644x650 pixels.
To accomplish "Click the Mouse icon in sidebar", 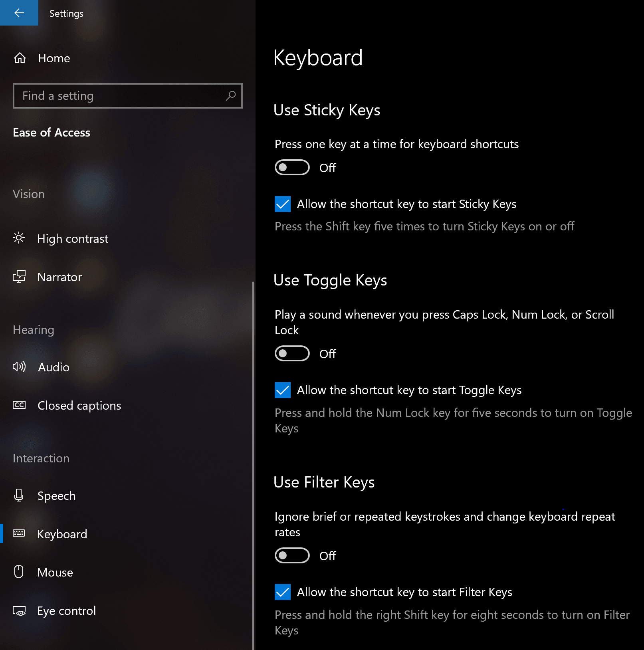I will [19, 572].
